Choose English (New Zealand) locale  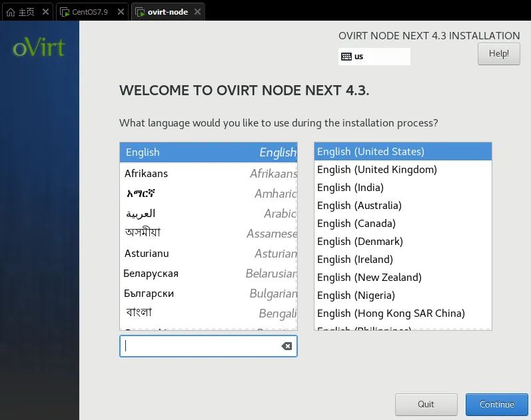(x=402, y=277)
